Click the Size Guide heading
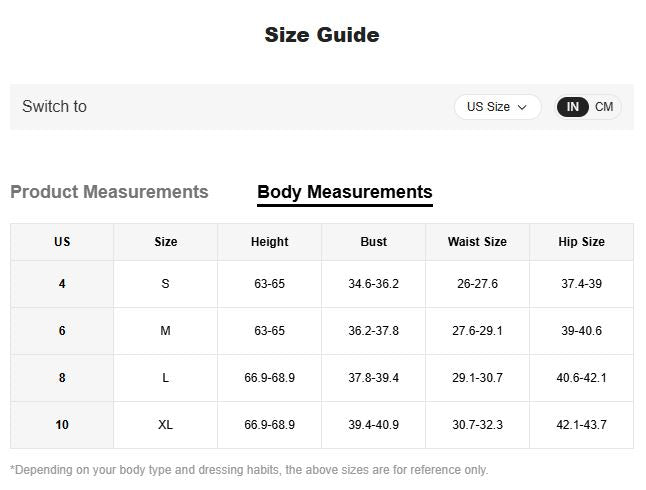 click(322, 35)
